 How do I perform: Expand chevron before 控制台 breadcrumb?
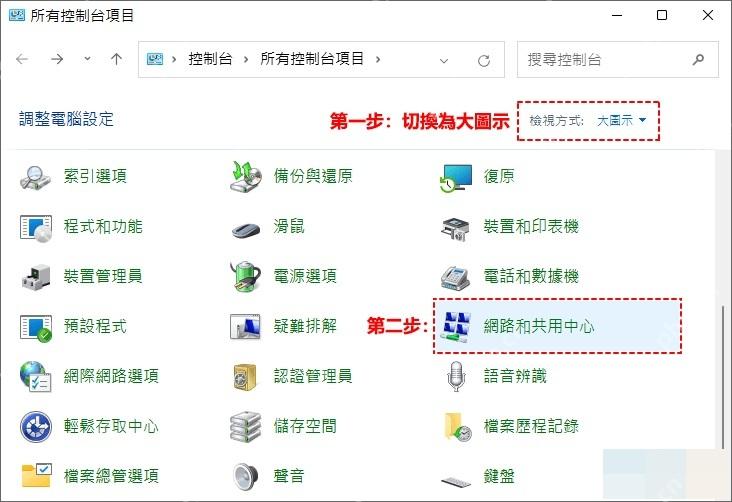(174, 59)
